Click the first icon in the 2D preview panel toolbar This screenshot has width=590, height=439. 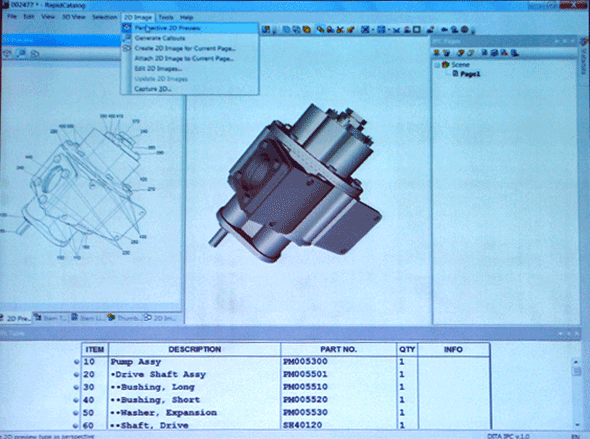7,54
